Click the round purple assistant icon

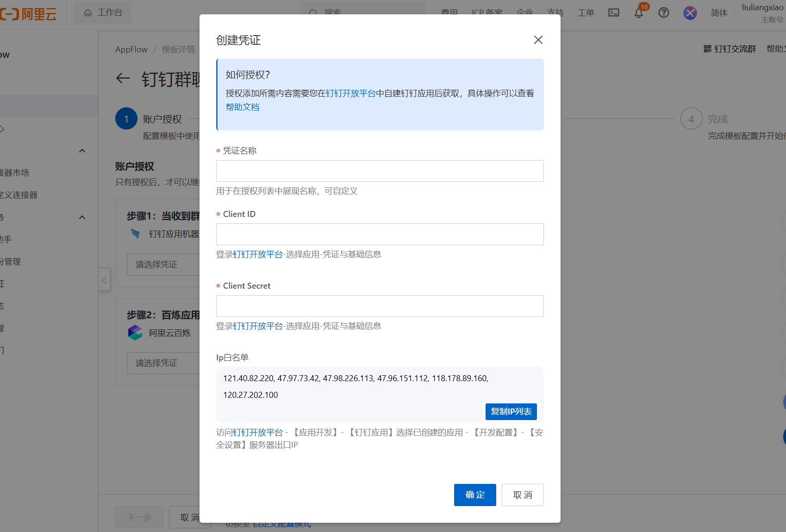tap(690, 12)
